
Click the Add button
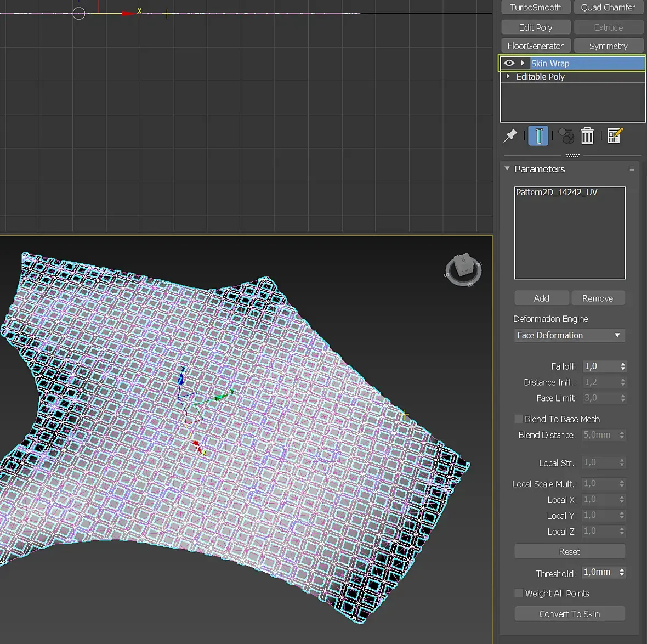pos(541,298)
